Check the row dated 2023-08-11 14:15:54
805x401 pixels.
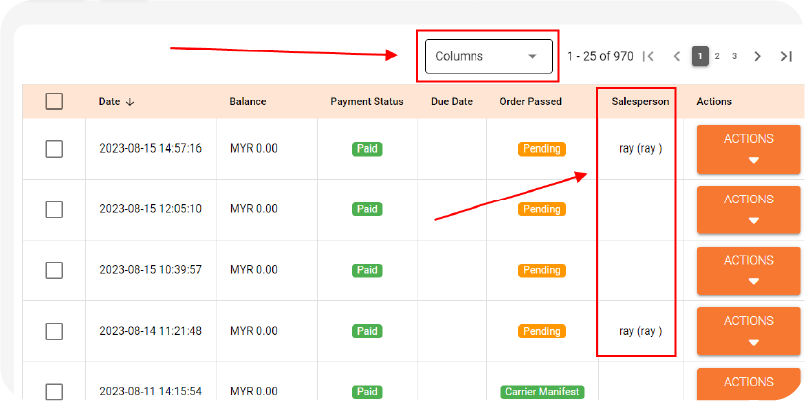[x=54, y=391]
